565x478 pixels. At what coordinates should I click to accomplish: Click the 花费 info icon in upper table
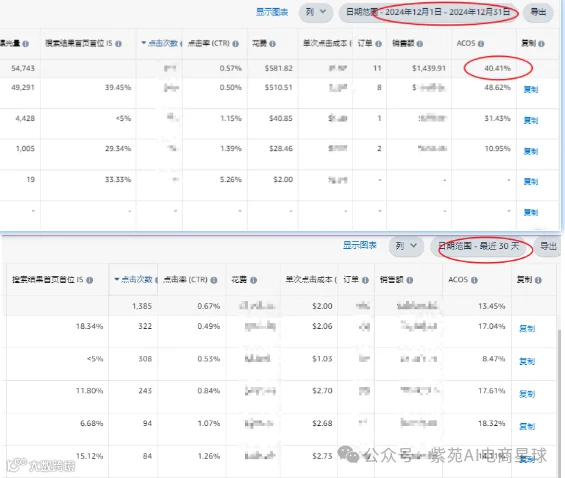click(x=272, y=44)
